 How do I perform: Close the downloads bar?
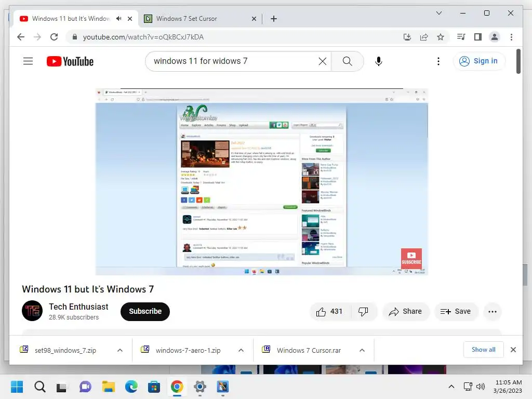[x=513, y=350]
